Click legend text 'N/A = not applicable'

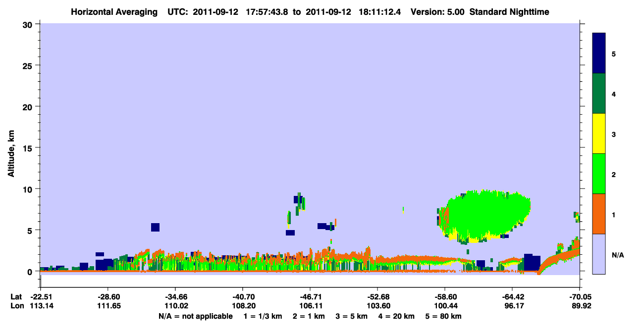click(x=195, y=316)
